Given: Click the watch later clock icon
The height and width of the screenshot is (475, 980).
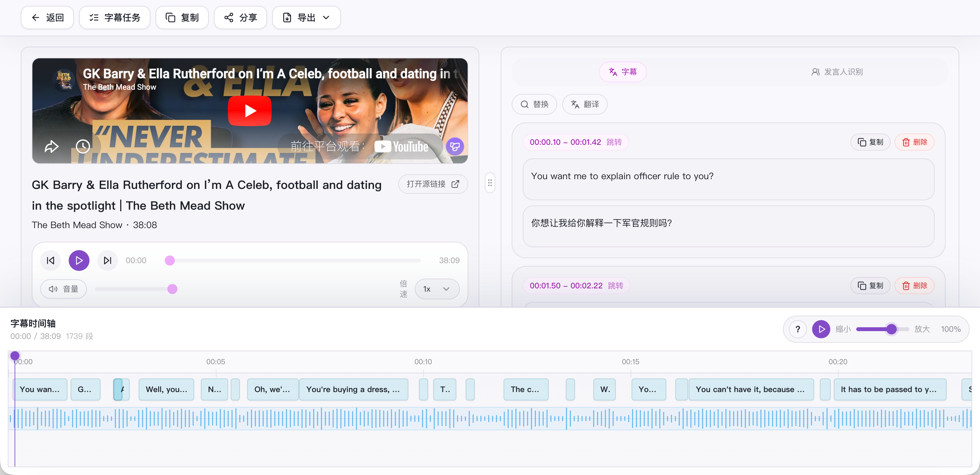Looking at the screenshot, I should (83, 146).
